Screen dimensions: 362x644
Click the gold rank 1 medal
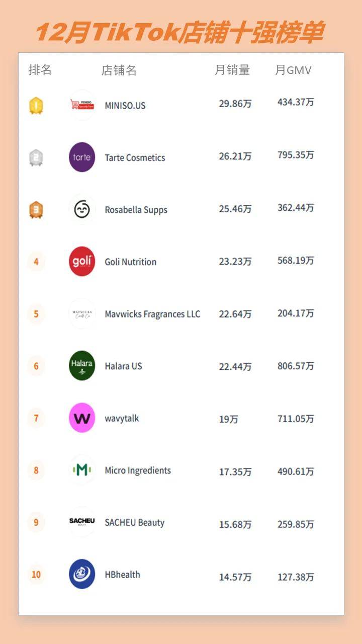tap(36, 106)
